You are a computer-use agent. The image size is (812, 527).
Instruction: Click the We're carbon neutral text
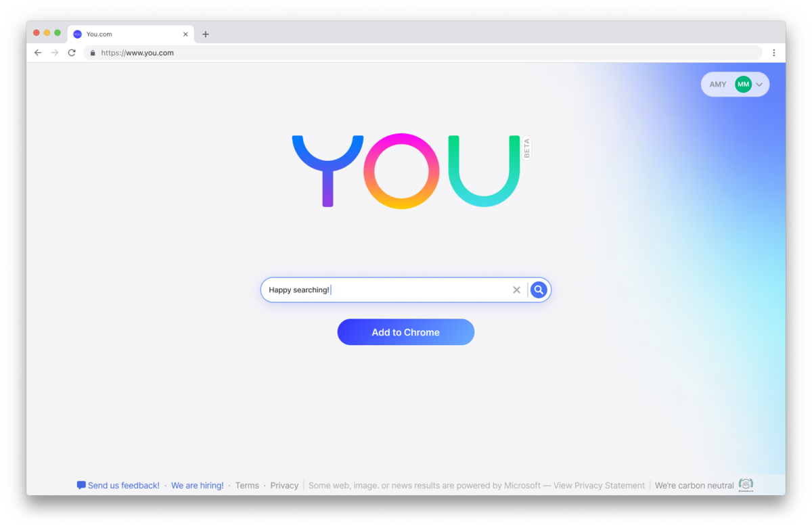(694, 485)
